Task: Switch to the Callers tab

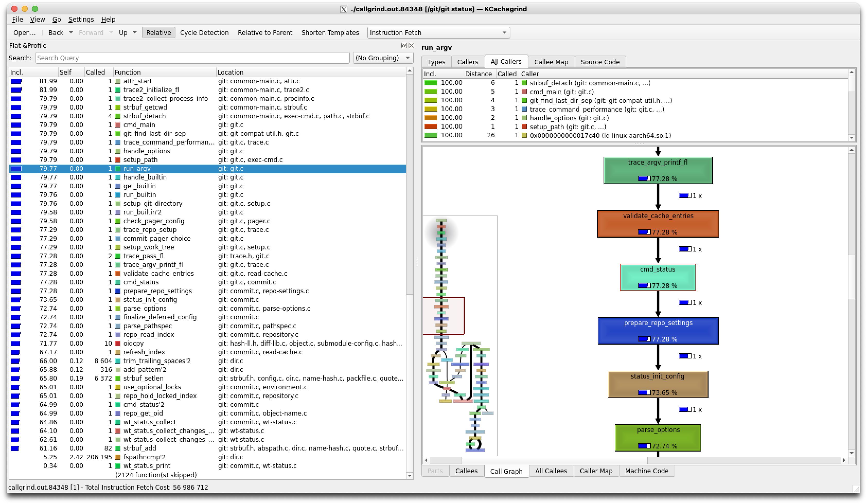Action: [467, 62]
